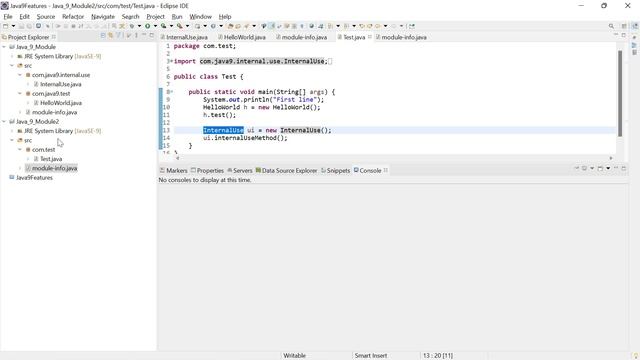The width and height of the screenshot is (640, 360).
Task: Select src folder under Java_9_Module2
Action: click(24, 140)
